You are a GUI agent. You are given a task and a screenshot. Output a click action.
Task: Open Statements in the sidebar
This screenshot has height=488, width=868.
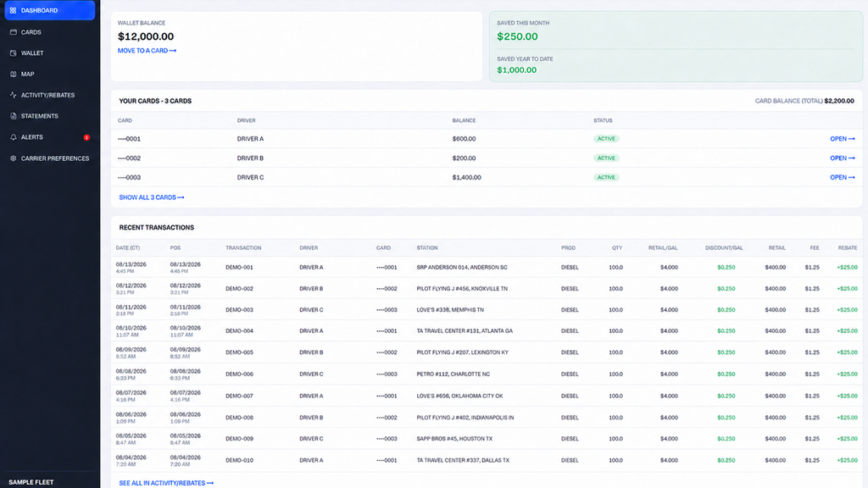[50, 116]
